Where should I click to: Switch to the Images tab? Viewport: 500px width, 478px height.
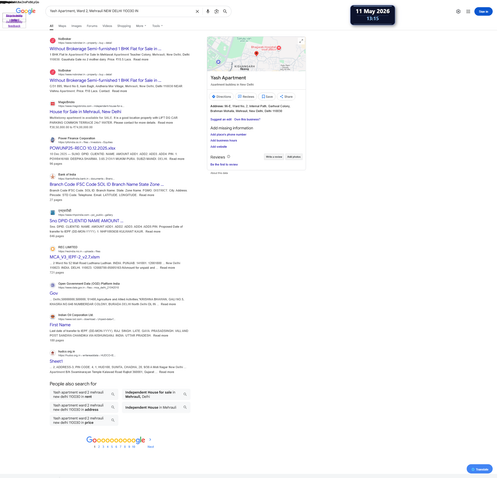pos(77,26)
